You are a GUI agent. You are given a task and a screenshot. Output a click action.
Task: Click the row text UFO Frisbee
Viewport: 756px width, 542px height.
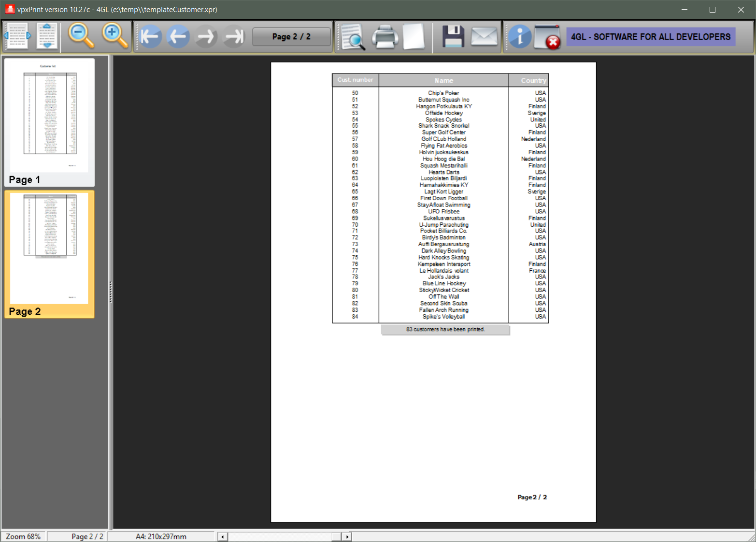tap(444, 211)
